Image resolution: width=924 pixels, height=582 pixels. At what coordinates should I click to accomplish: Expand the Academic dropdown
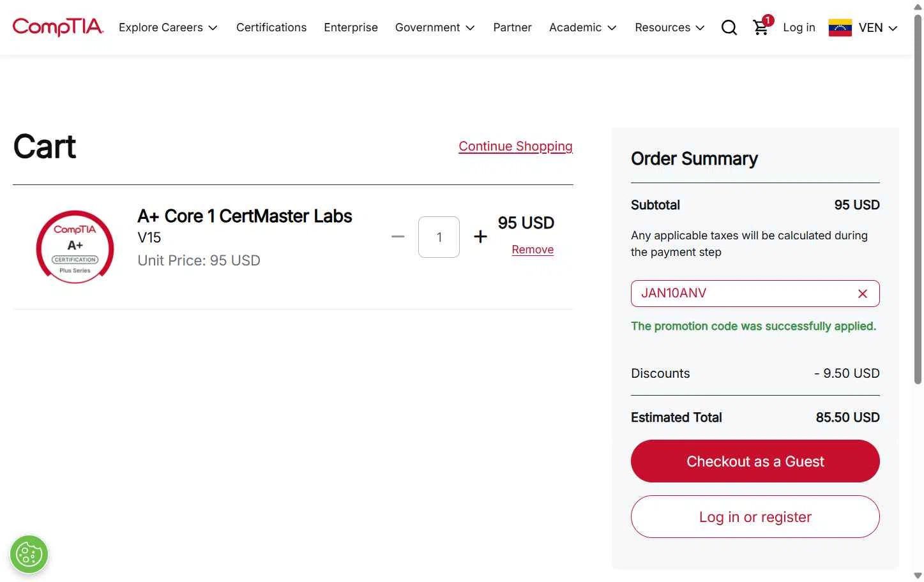tap(582, 27)
